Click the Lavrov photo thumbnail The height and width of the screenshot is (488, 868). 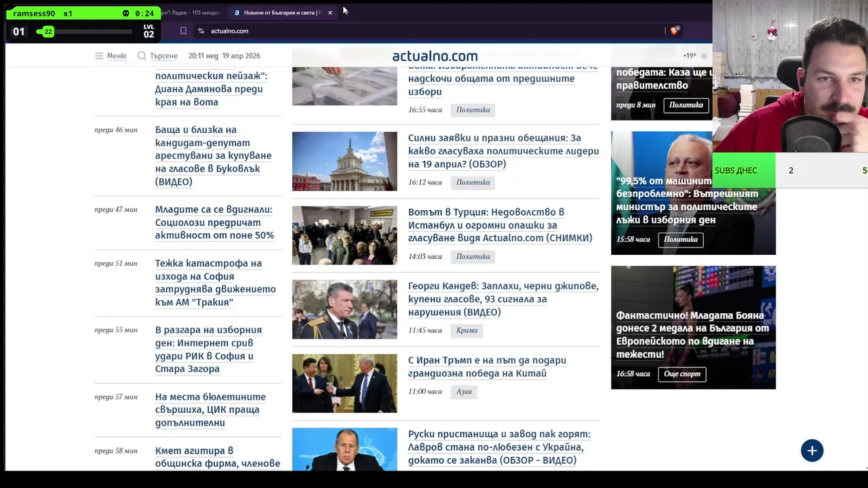pyautogui.click(x=344, y=449)
